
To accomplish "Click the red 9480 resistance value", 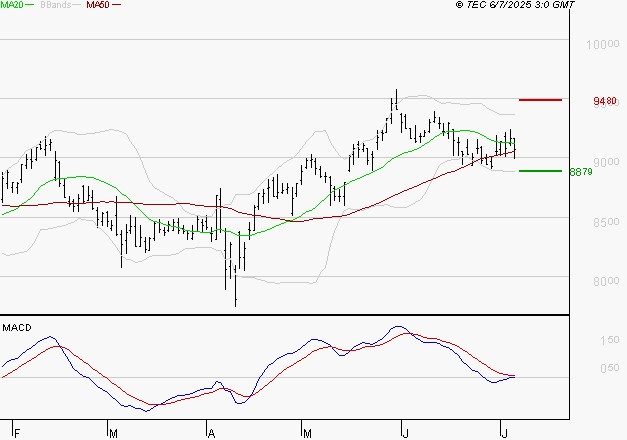I will click(605, 101).
